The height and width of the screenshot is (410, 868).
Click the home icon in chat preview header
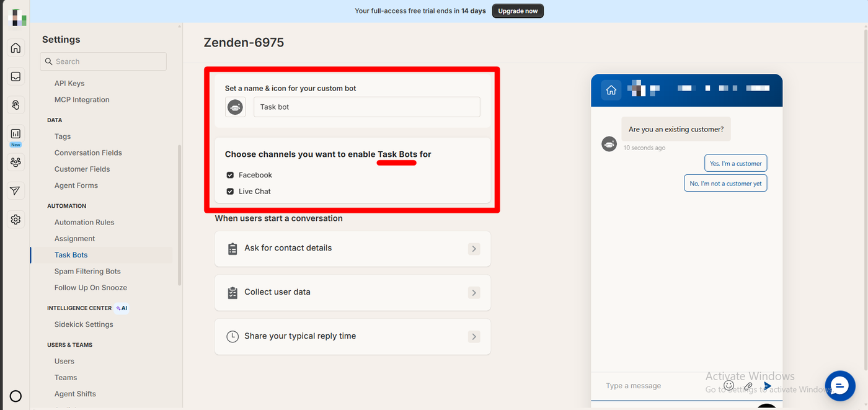coord(611,91)
